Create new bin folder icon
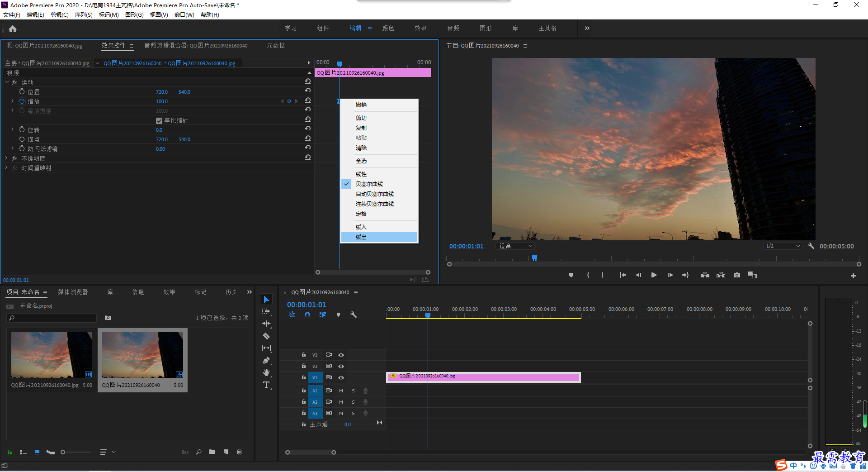868x472 pixels. coord(212,452)
